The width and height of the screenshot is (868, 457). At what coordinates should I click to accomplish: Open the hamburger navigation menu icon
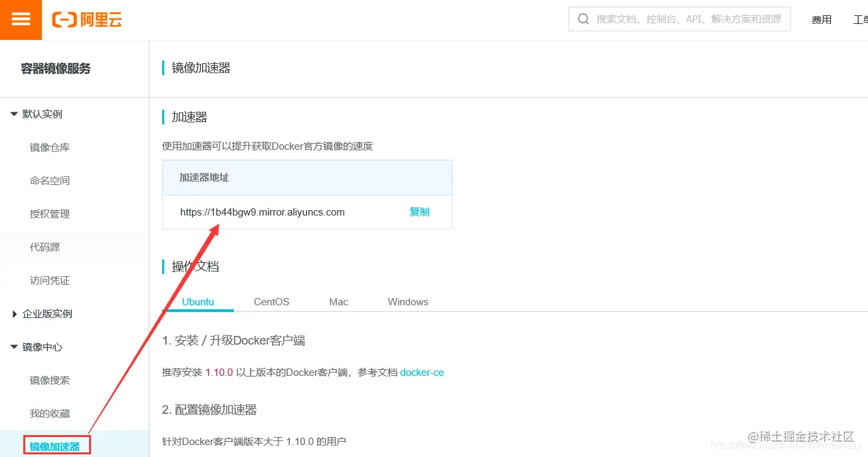[x=21, y=19]
